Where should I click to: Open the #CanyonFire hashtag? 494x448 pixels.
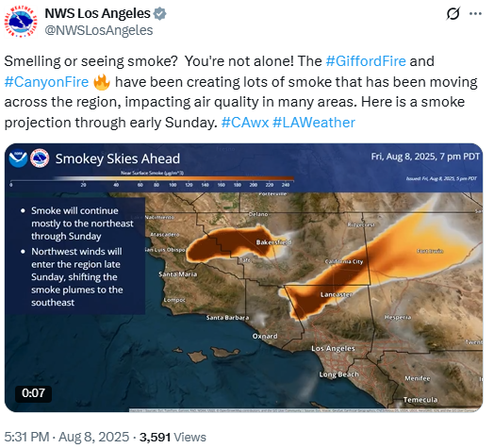[x=46, y=82]
